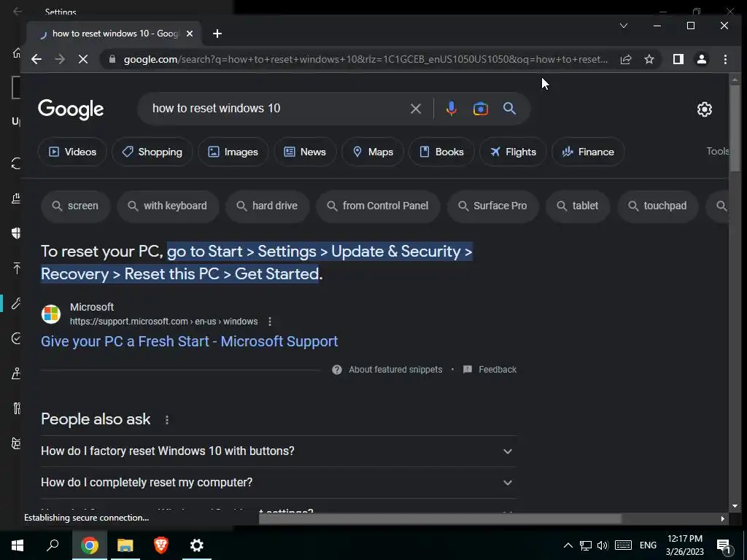Click the share this page icon

pyautogui.click(x=625, y=60)
